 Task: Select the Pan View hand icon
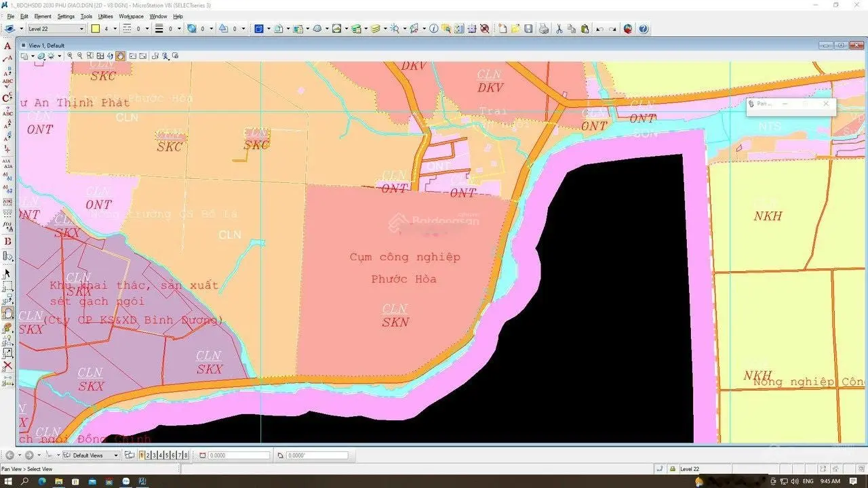coord(120,56)
